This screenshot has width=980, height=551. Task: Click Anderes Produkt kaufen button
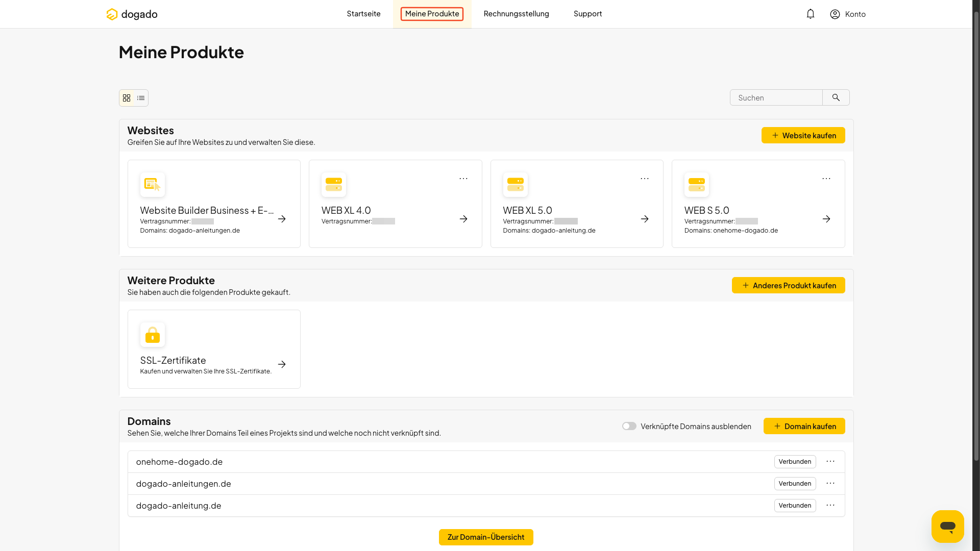(789, 285)
